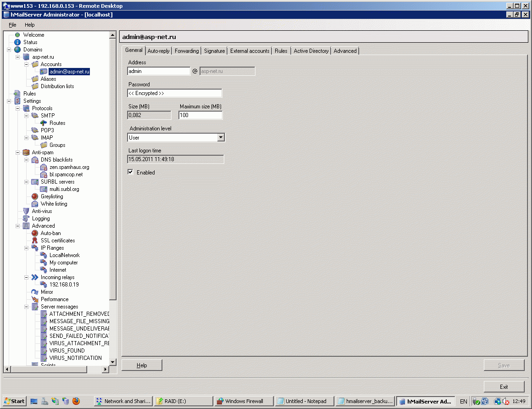Click the Incoming relays double-arrow icon
The width and height of the screenshot is (532, 409).
click(x=34, y=277)
